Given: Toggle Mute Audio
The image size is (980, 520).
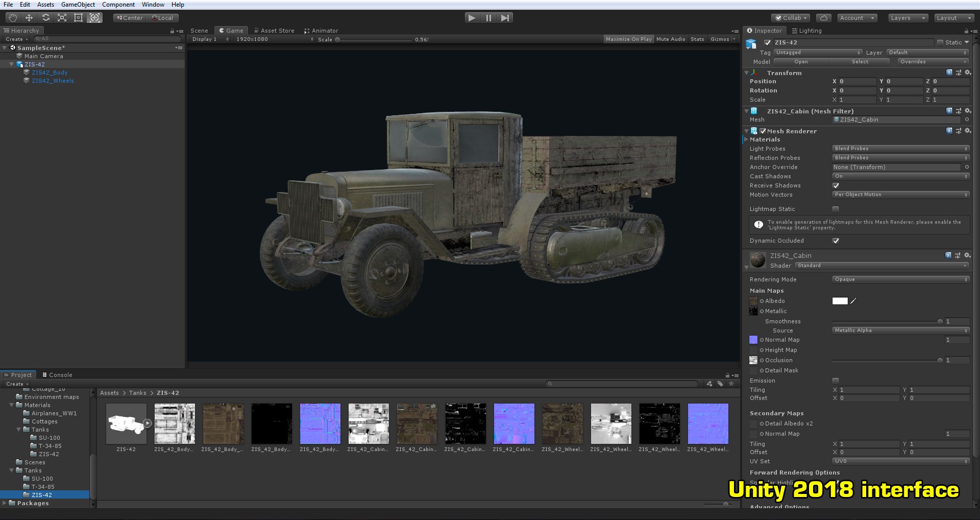Looking at the screenshot, I should pyautogui.click(x=671, y=39).
